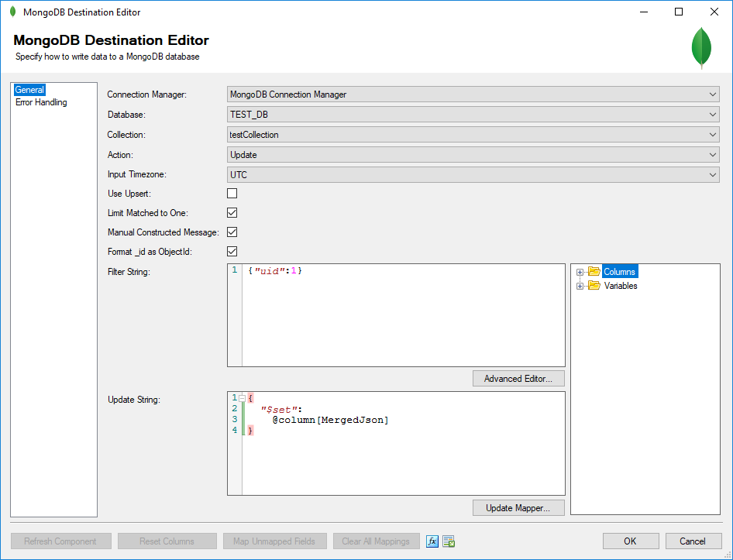Click the Filter String label
The width and height of the screenshot is (733, 560).
[x=129, y=272]
